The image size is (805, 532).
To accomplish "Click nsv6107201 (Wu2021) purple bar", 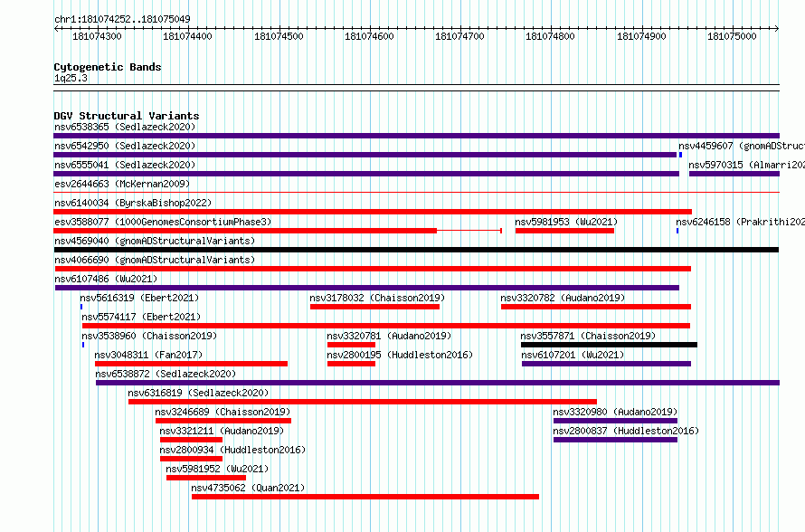I will [x=606, y=364].
